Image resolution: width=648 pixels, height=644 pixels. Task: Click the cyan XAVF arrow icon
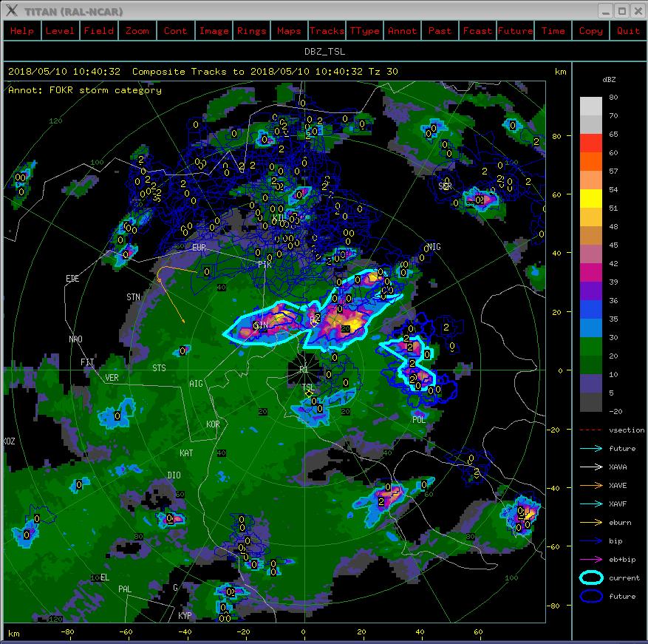591,504
